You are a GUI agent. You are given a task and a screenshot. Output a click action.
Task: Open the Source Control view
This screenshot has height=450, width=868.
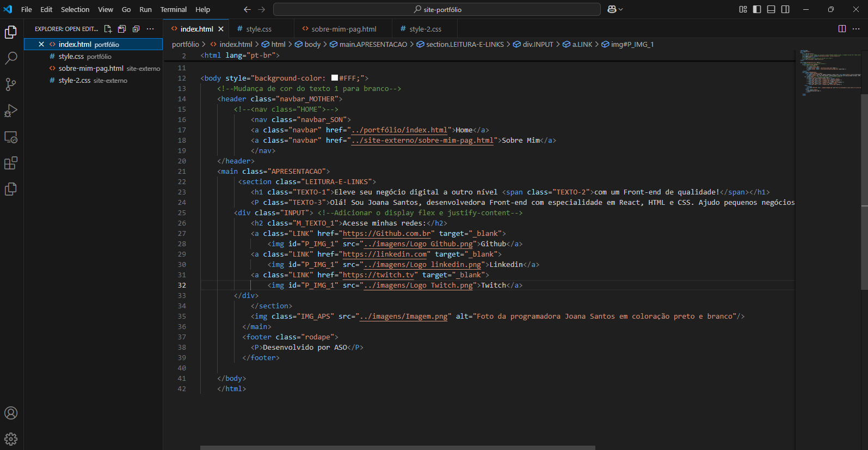pos(11,84)
